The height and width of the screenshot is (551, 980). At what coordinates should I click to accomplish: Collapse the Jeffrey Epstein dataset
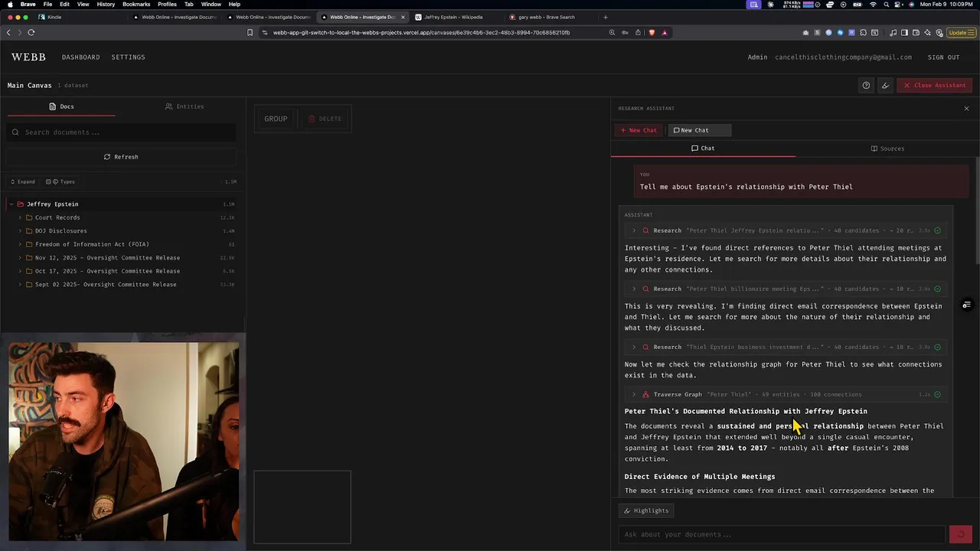pyautogui.click(x=11, y=204)
